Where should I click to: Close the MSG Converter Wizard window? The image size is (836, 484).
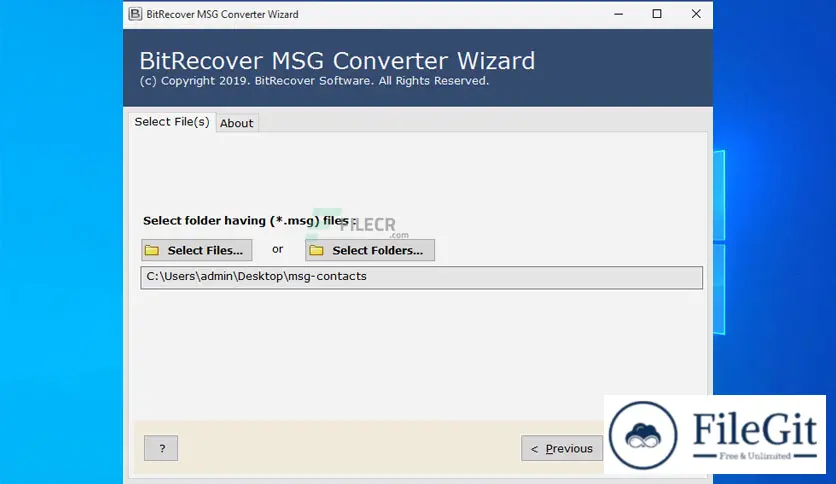click(x=696, y=14)
